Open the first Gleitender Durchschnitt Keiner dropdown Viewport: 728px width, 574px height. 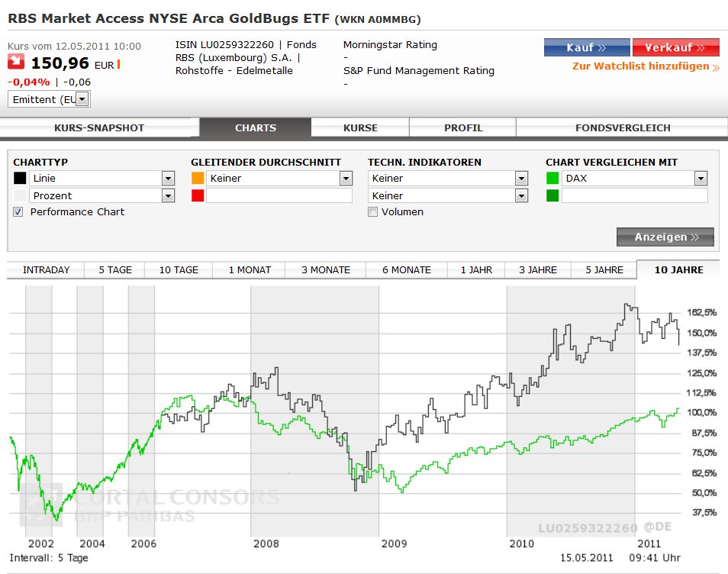click(279, 179)
